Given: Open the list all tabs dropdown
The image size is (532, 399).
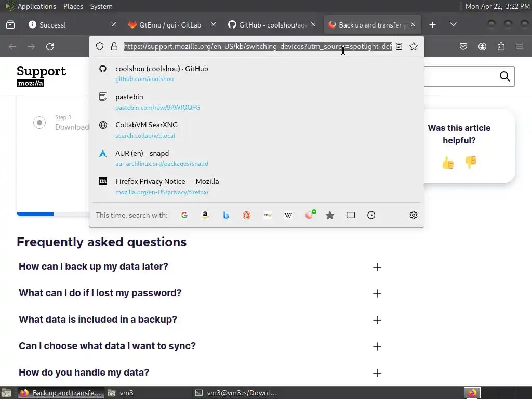Looking at the screenshot, I should tap(453, 24).
